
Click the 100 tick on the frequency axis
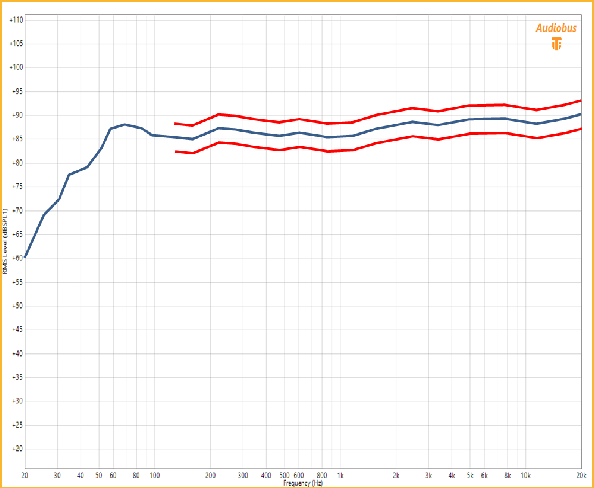coord(155,475)
